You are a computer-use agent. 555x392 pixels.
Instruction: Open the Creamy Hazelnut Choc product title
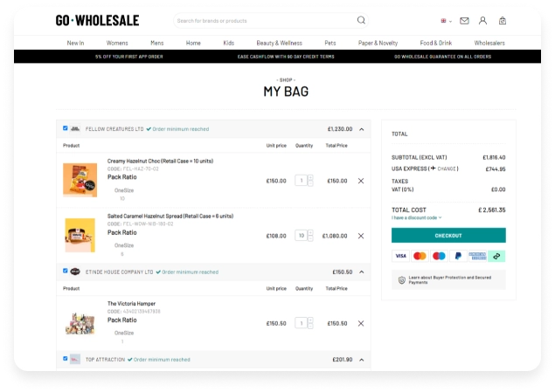coord(160,162)
